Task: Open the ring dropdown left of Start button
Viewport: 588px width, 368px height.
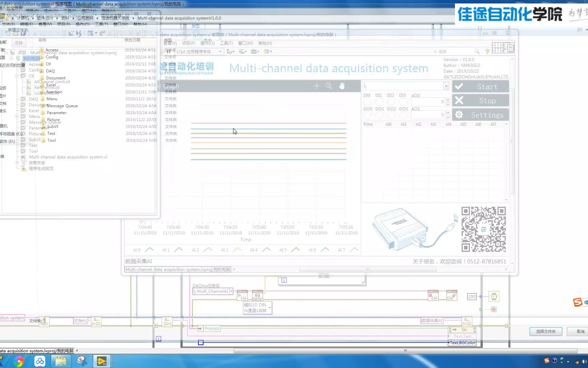Action: pyautogui.click(x=446, y=86)
